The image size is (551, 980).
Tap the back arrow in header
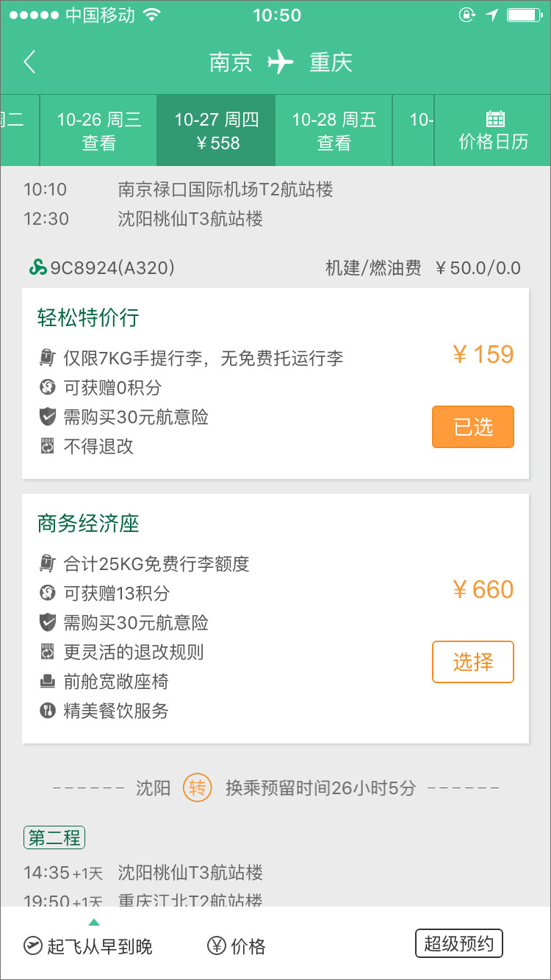[29, 62]
